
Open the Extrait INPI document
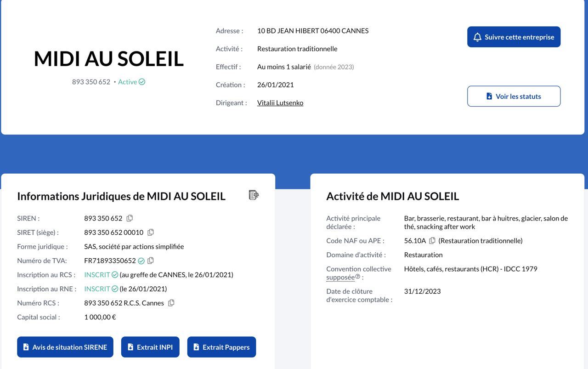pyautogui.click(x=150, y=347)
